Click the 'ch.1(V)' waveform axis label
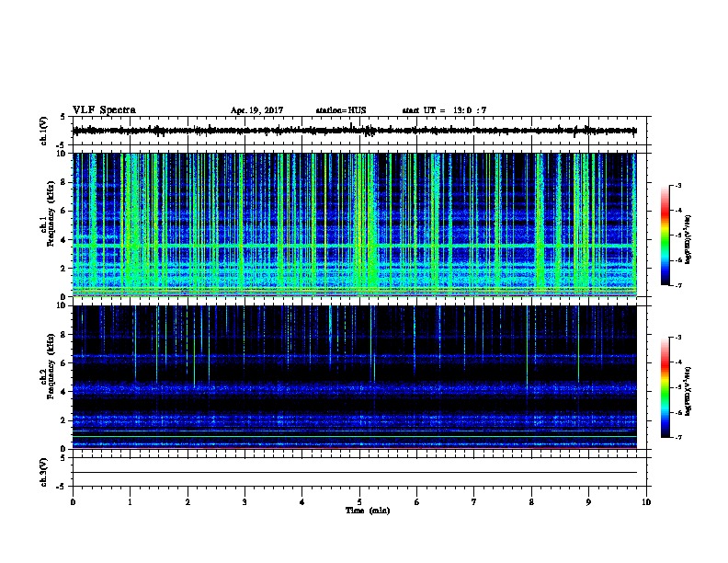728x563 pixels. tap(44, 131)
